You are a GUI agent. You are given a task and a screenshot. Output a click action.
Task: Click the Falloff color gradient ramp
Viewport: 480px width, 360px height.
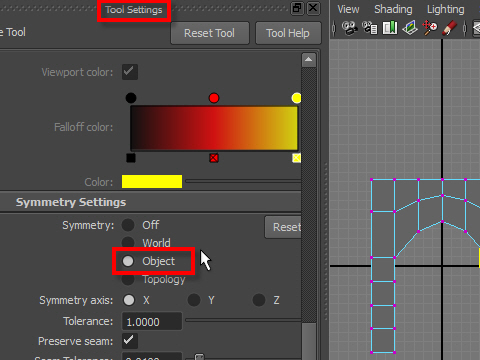[x=214, y=128]
